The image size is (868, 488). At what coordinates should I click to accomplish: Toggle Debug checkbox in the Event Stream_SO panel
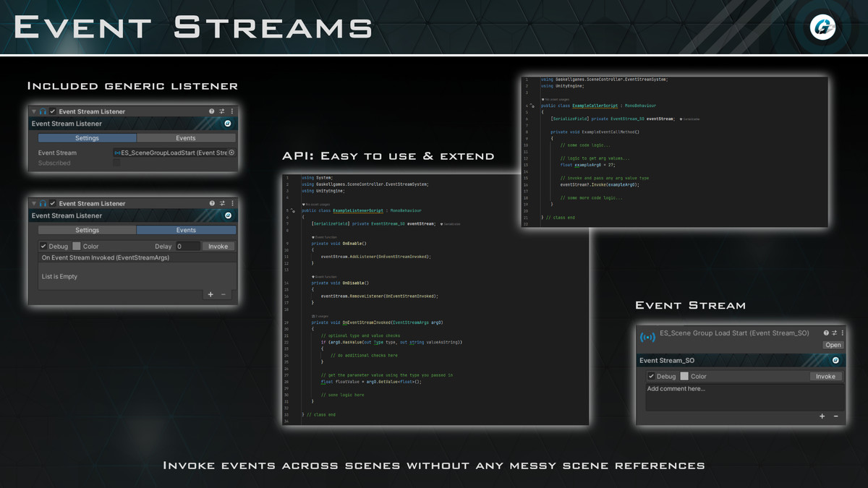[x=651, y=376]
